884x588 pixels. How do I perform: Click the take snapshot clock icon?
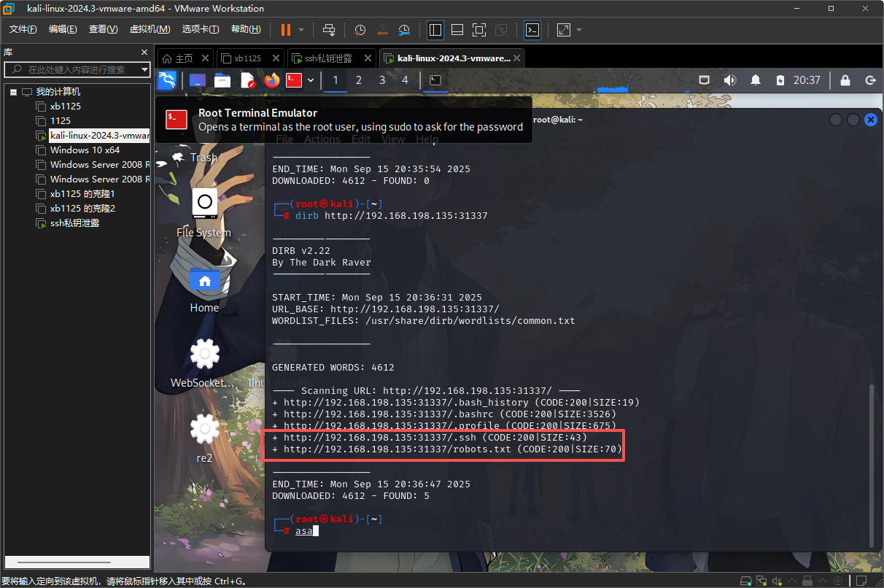click(360, 30)
